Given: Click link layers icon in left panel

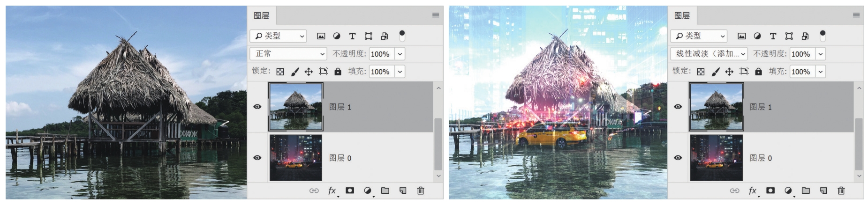Looking at the screenshot, I should click(x=314, y=190).
